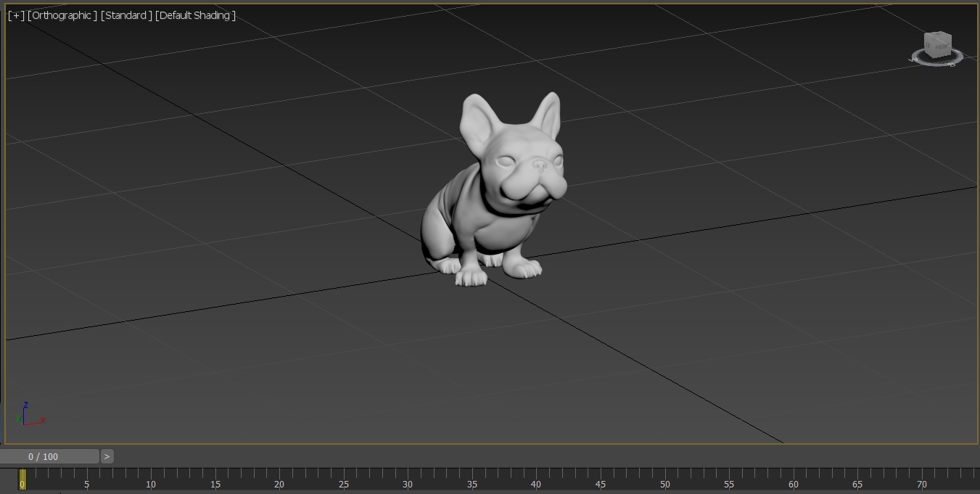Jump to frame 10 on the timeline
This screenshot has width=980, height=494.
tap(151, 484)
